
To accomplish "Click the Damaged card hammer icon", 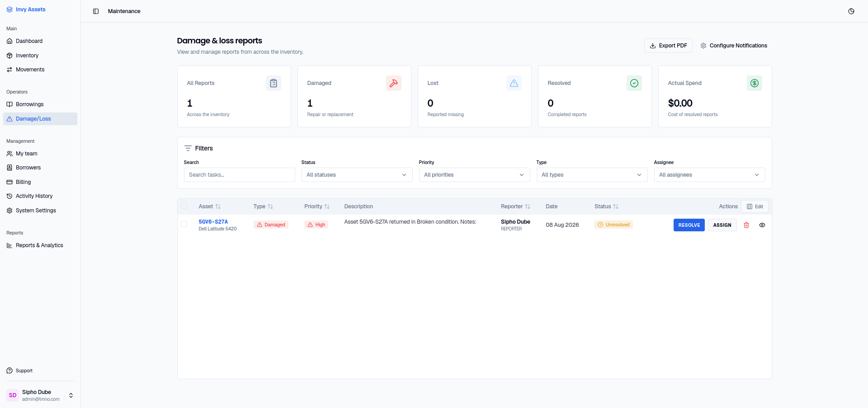I will coord(394,83).
